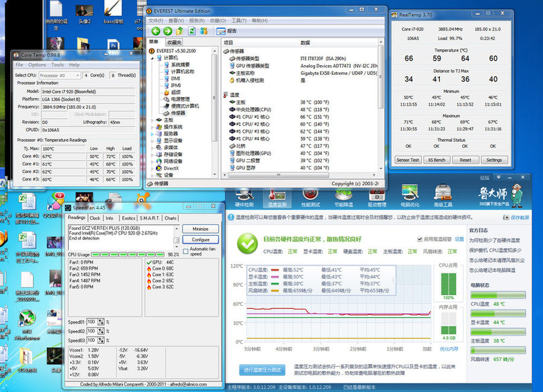Click the green Back arrow in EVEREST toolbar
The image size is (543, 392).
click(156, 31)
